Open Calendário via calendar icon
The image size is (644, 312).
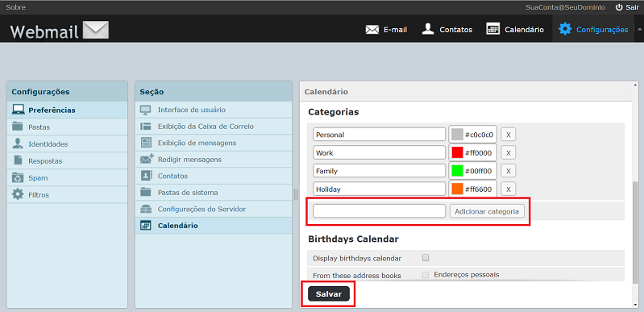[492, 29]
